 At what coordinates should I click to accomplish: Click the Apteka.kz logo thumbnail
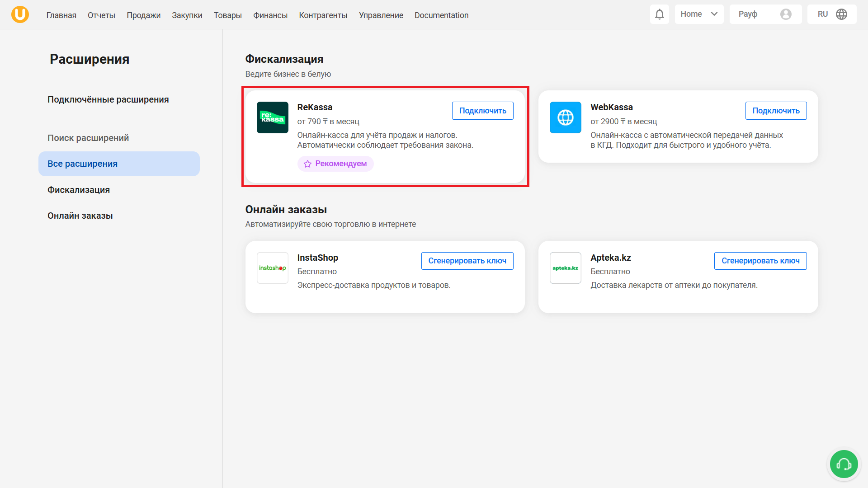click(x=565, y=268)
